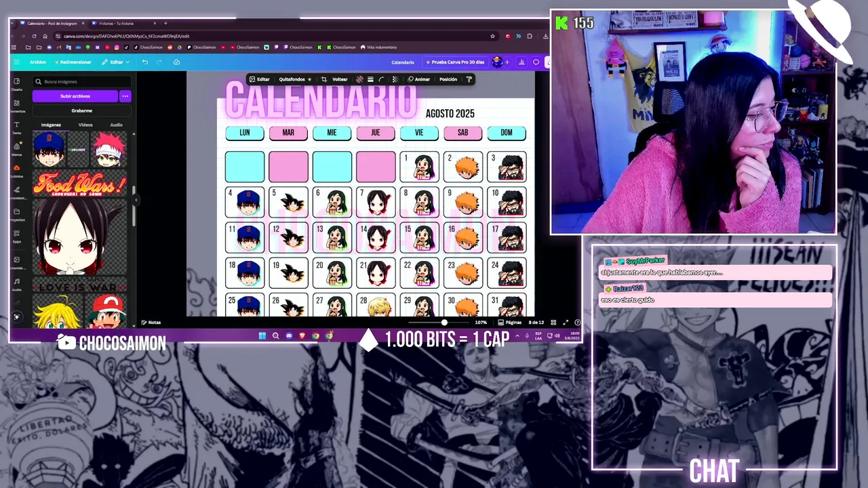The width and height of the screenshot is (868, 488).
Task: Open the corner rounding icon
Action: tap(381, 79)
